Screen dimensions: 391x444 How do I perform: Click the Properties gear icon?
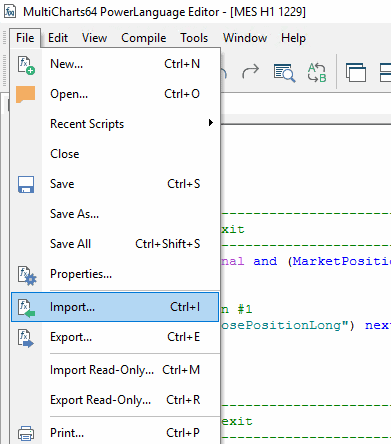click(x=27, y=275)
